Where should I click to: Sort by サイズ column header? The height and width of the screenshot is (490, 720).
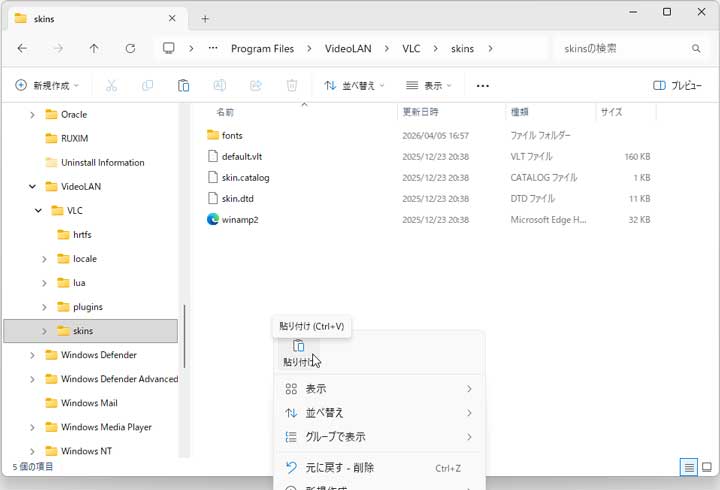pos(611,112)
